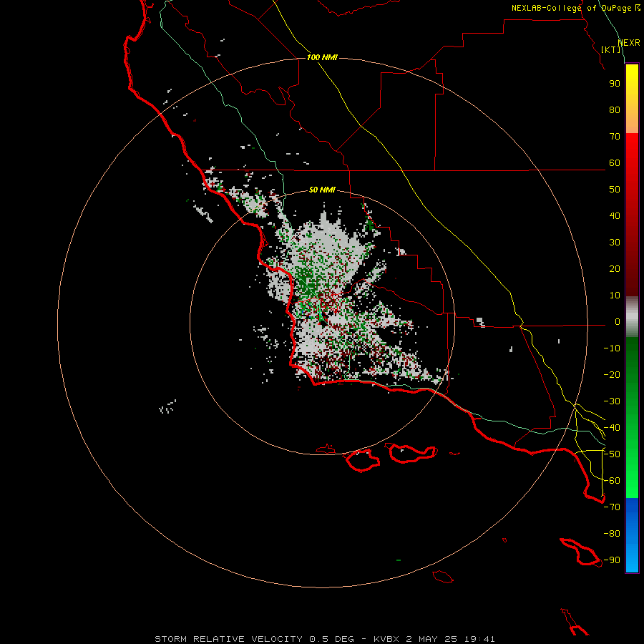Click the 100 NMI range ring label
644x644 pixels.
click(322, 57)
